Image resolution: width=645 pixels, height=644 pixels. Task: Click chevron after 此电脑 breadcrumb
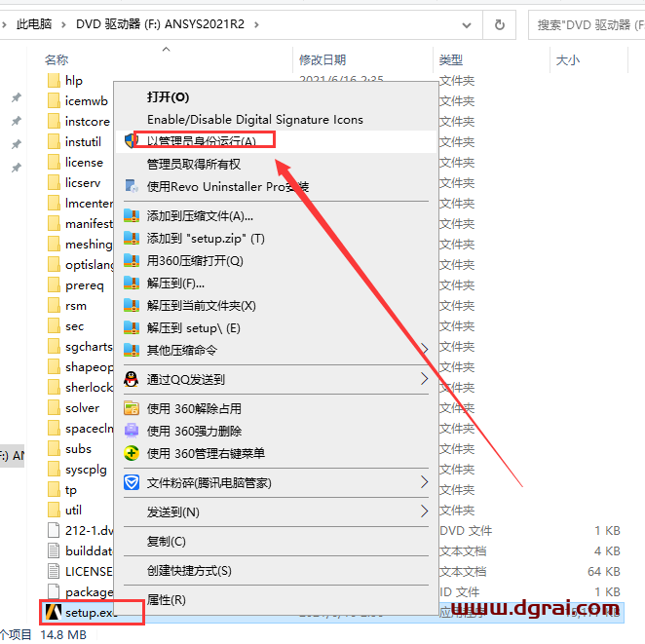tap(63, 24)
